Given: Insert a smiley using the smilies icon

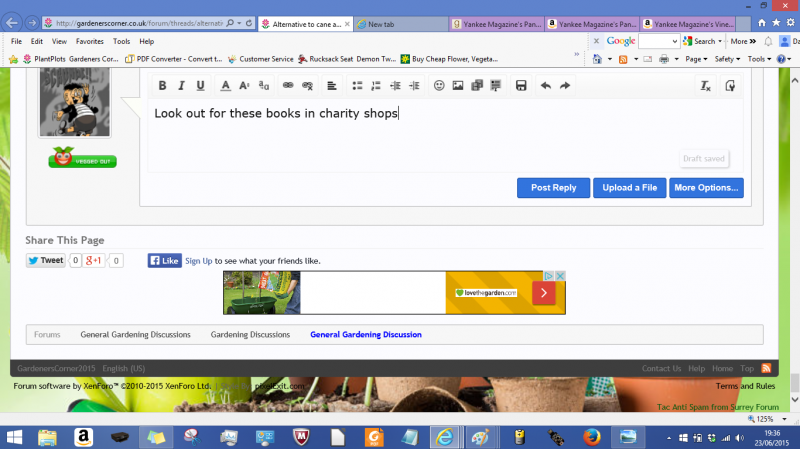Looking at the screenshot, I should (x=439, y=86).
